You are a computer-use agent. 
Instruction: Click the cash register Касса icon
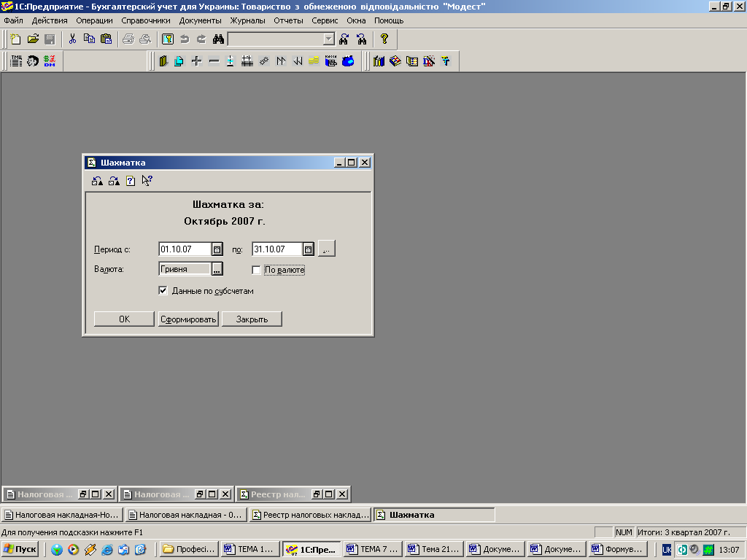330,61
